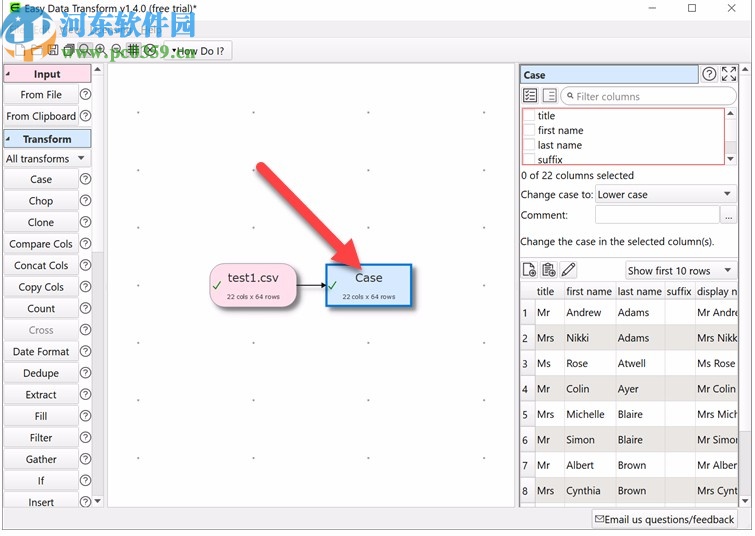This screenshot has height=536, width=755.
Task: Check the suffix column checkbox
Action: [x=529, y=159]
